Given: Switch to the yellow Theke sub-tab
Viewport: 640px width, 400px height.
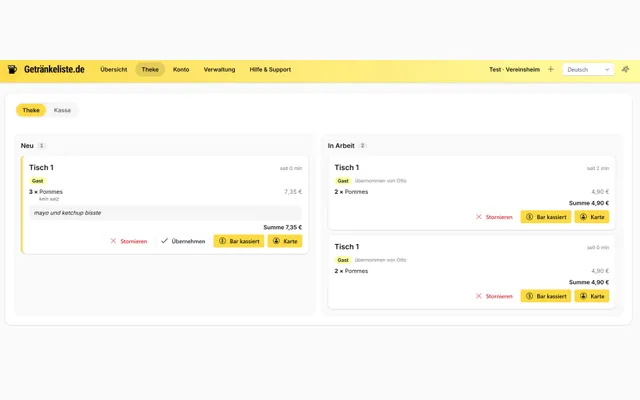Looking at the screenshot, I should coord(31,110).
